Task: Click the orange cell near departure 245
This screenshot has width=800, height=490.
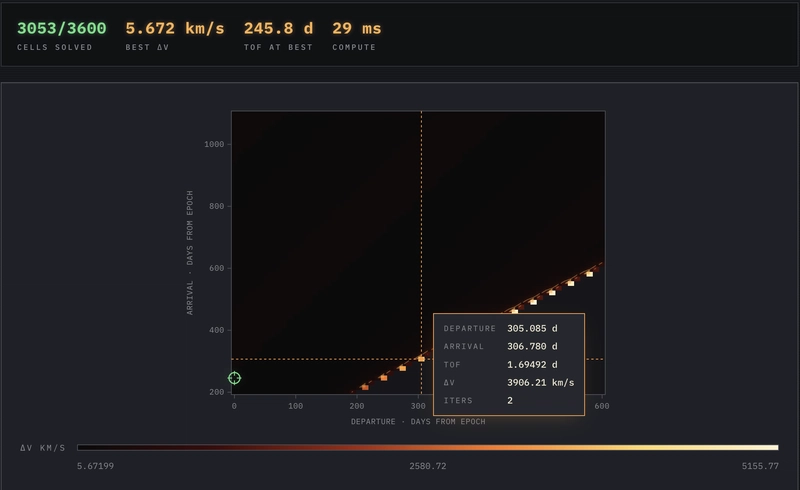Action: (384, 378)
